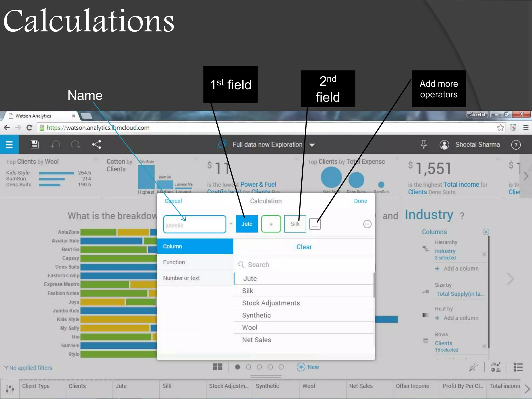Screen dimensions: 532x399
Task: Click the share icon in toolbar
Action: (96, 144)
